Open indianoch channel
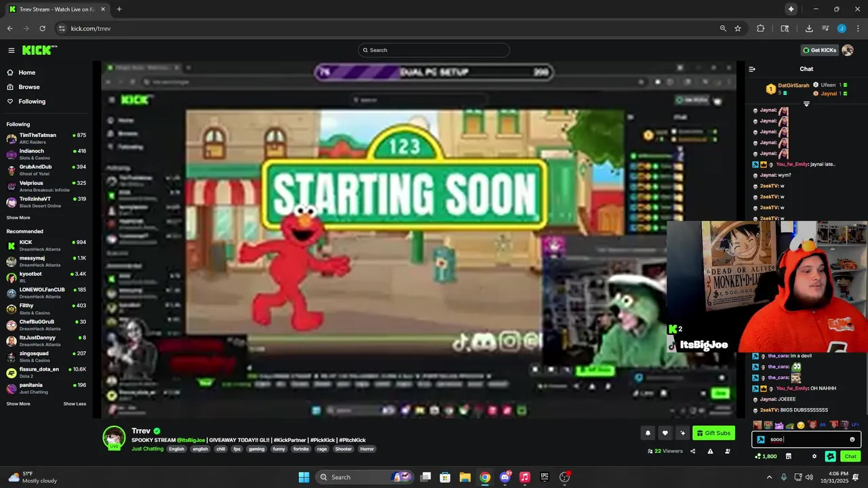The height and width of the screenshot is (488, 868). 46,154
